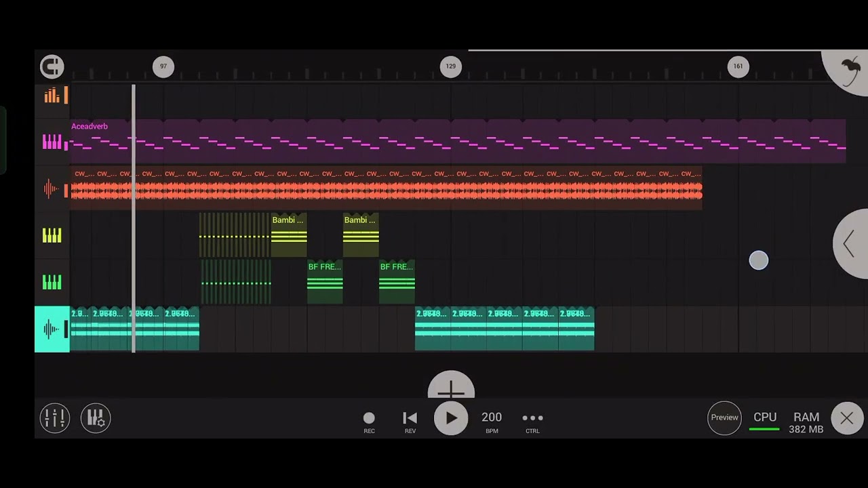
Task: Jump to bar 129 on ruler
Action: [x=451, y=66]
